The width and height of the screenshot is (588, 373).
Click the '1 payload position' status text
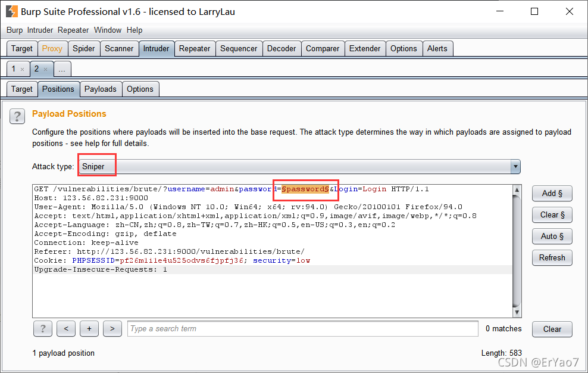[63, 353]
